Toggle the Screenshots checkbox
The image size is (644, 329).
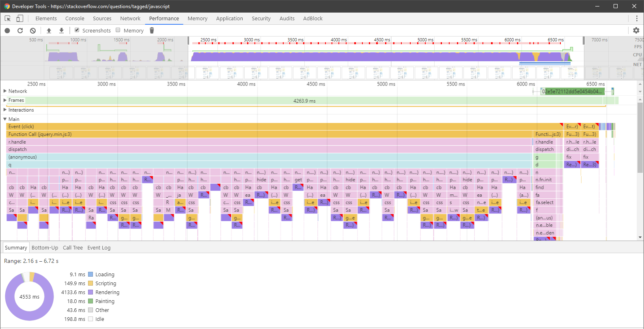[x=77, y=30]
